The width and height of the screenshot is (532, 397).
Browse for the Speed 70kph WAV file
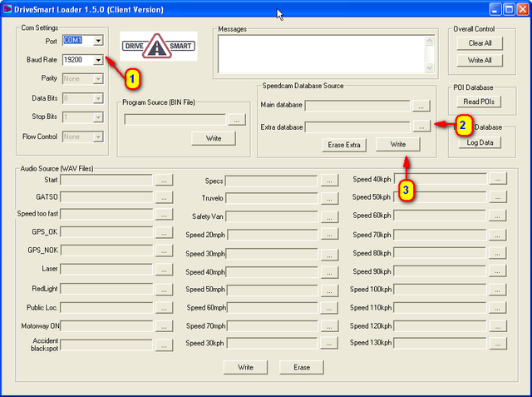tap(497, 235)
